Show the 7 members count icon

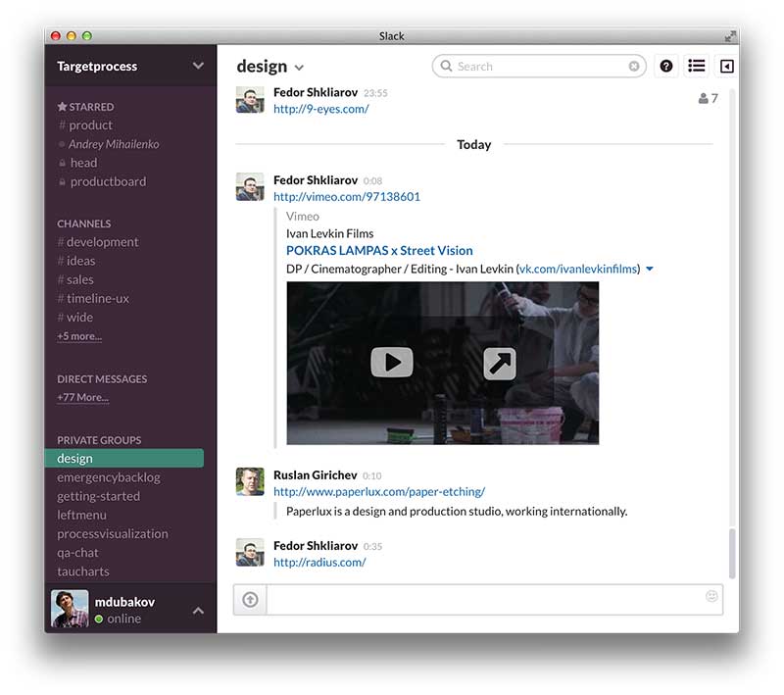pos(708,98)
